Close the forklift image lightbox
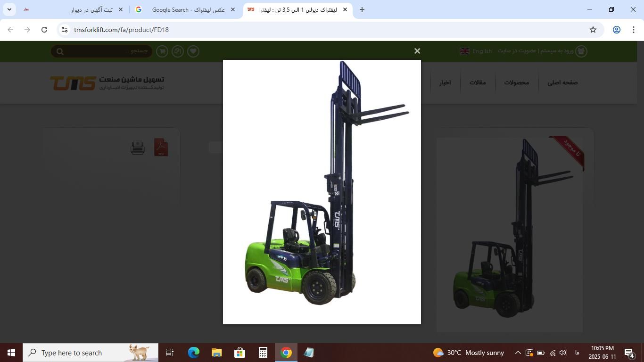The height and width of the screenshot is (362, 644). [x=417, y=51]
